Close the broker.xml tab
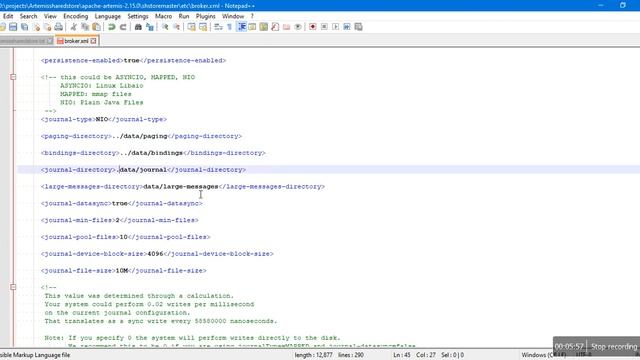This screenshot has height=360, width=640. (93, 41)
